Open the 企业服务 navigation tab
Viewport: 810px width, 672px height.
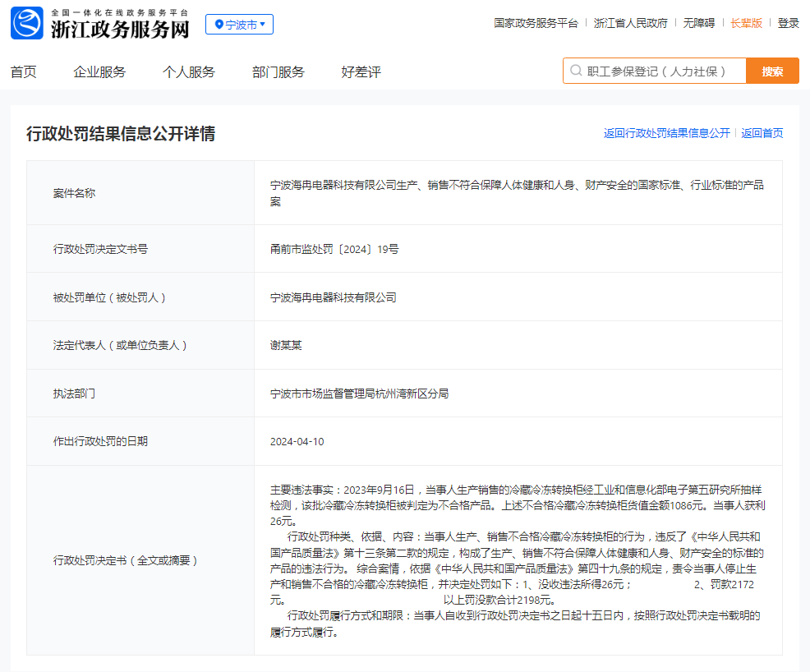tap(99, 71)
